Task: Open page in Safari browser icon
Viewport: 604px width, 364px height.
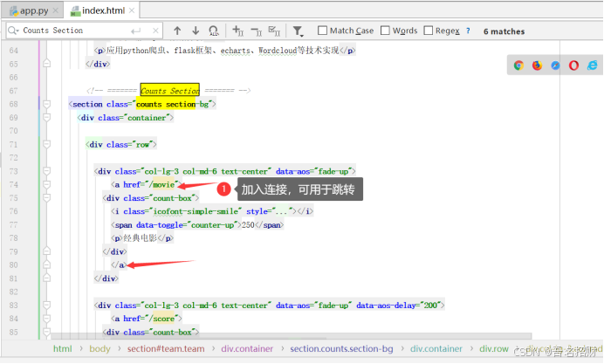Action: point(555,65)
